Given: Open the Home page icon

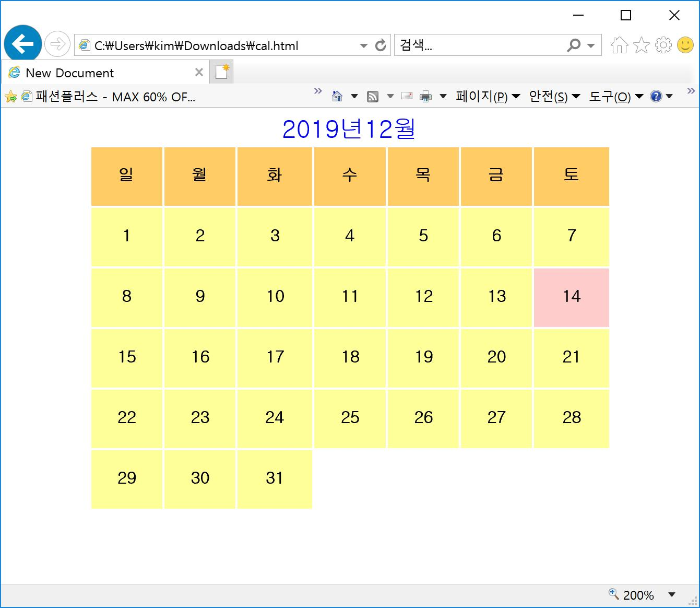Looking at the screenshot, I should tap(619, 45).
